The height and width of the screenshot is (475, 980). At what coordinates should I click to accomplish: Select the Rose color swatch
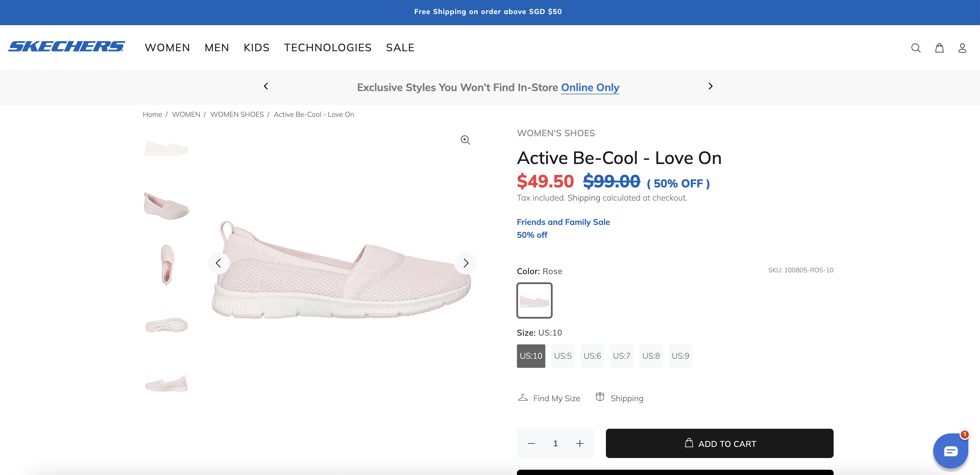pyautogui.click(x=534, y=300)
